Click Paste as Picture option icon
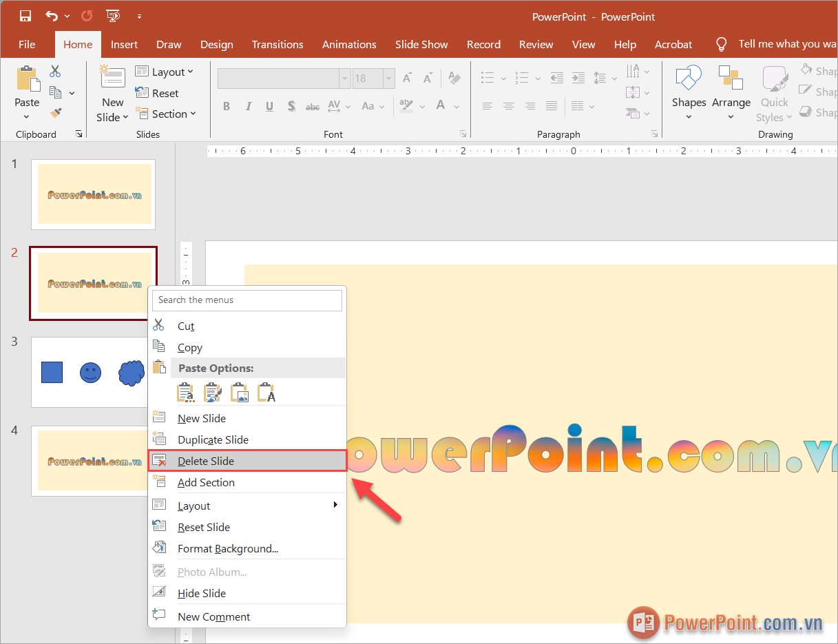 [x=240, y=393]
